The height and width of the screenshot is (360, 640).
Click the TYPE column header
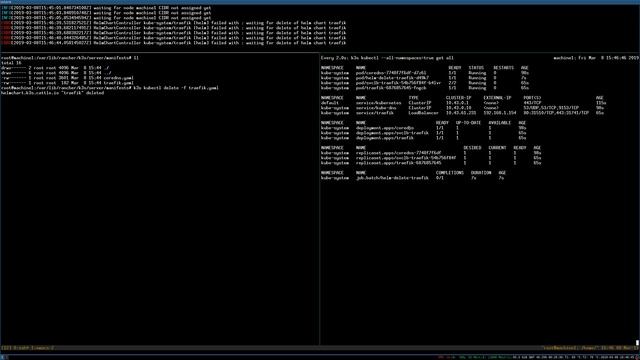(413, 98)
